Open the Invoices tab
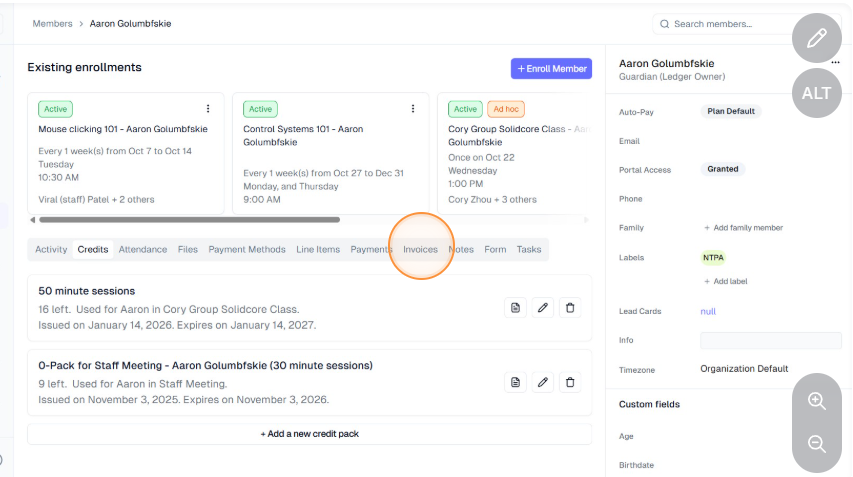 (x=421, y=249)
